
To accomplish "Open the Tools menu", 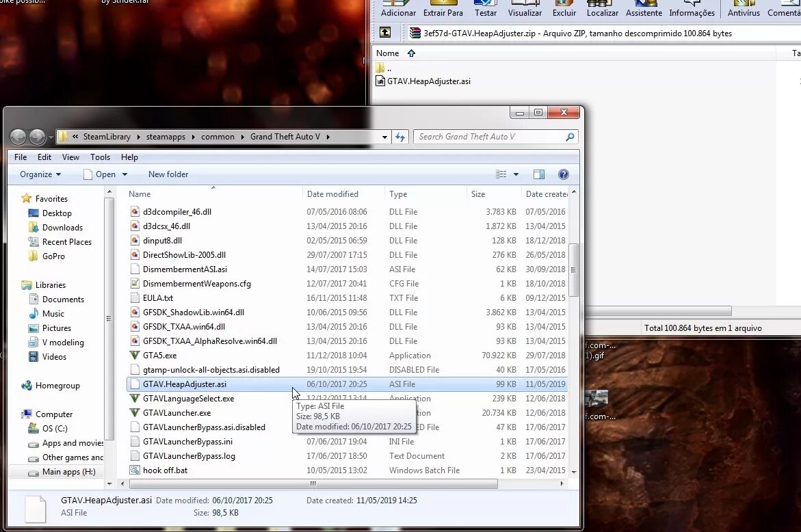I will pyautogui.click(x=100, y=157).
